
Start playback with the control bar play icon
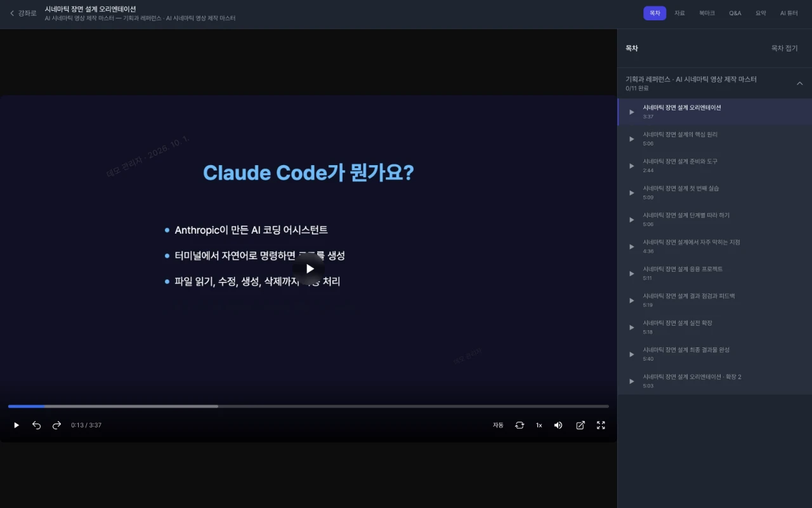pos(16,425)
